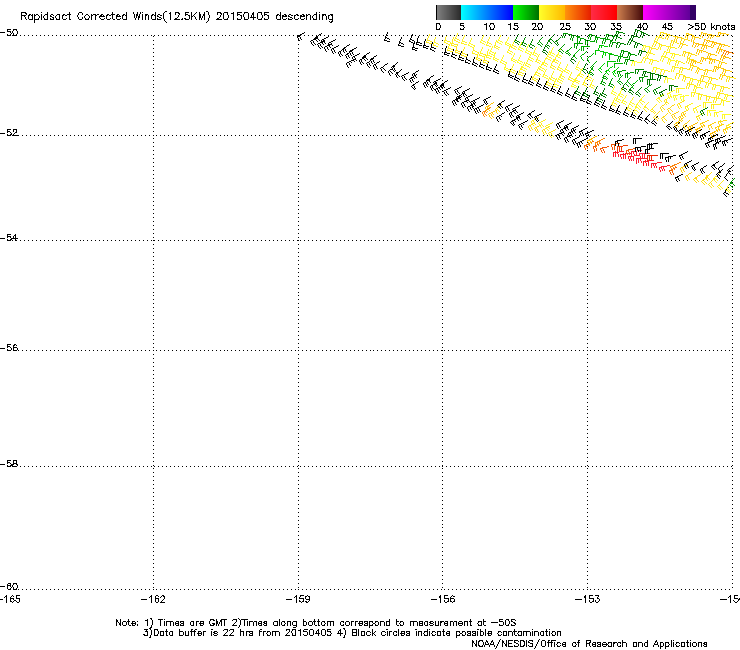This screenshot has height=650, width=740.
Task: Click the NOAA/NESDIS credit line
Action: (x=589, y=644)
